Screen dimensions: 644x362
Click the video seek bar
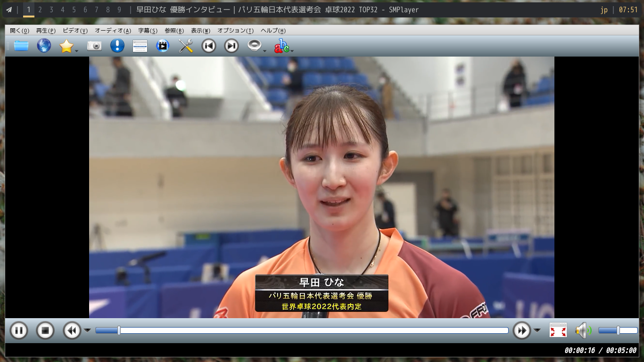pyautogui.click(x=302, y=330)
